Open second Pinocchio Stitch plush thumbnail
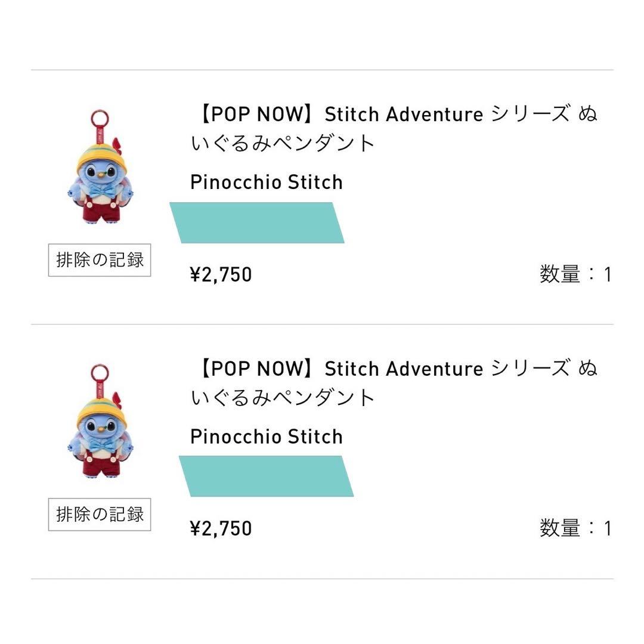The width and height of the screenshot is (644, 644). 100,421
